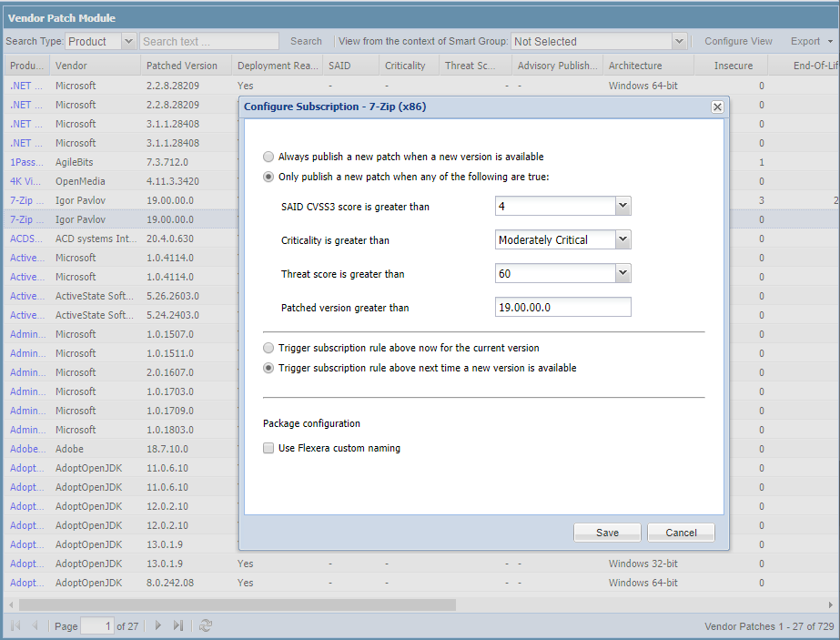Choose trigger subscription rule now for current version

(x=268, y=349)
